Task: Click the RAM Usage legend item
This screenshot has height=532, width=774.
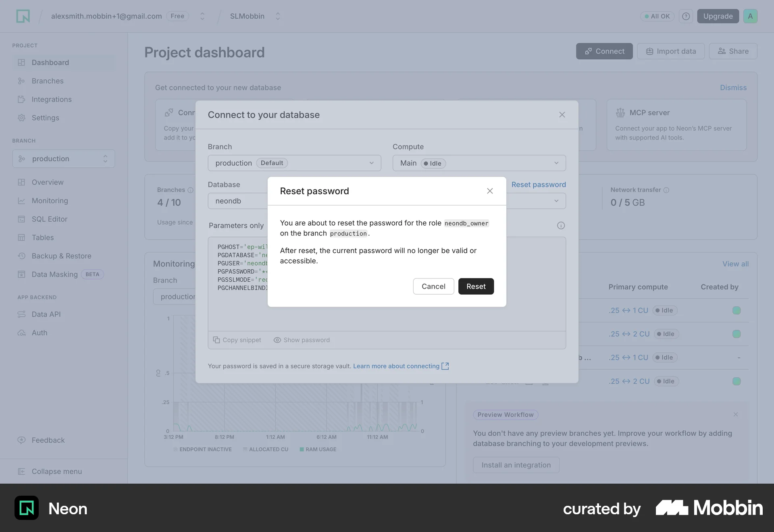Action: [x=318, y=449]
